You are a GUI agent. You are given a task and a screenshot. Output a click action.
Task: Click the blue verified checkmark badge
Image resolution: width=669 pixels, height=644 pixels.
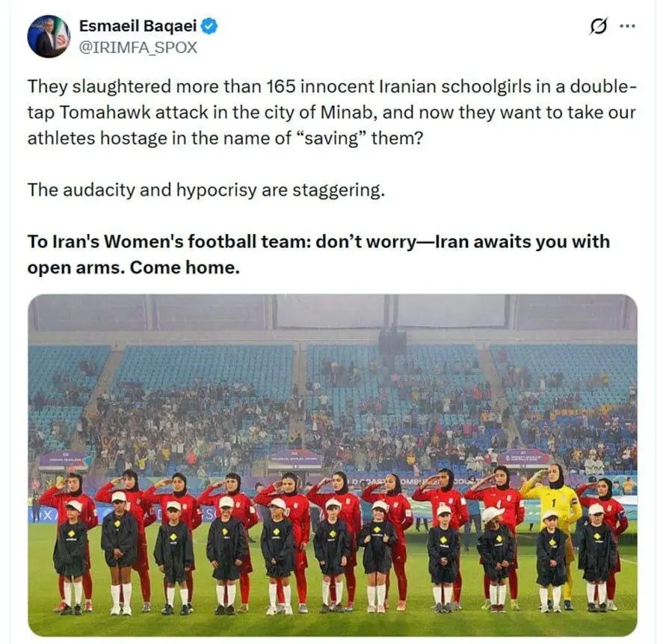(209, 26)
